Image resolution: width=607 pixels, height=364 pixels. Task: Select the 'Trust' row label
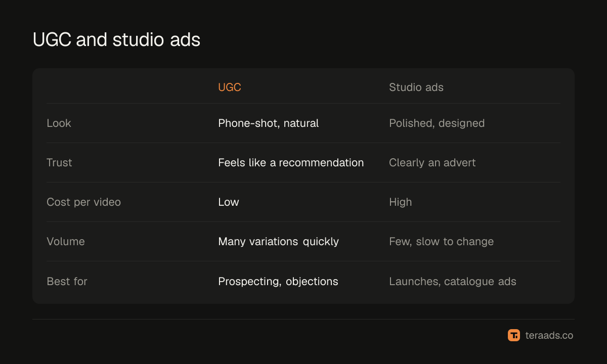[59, 163]
